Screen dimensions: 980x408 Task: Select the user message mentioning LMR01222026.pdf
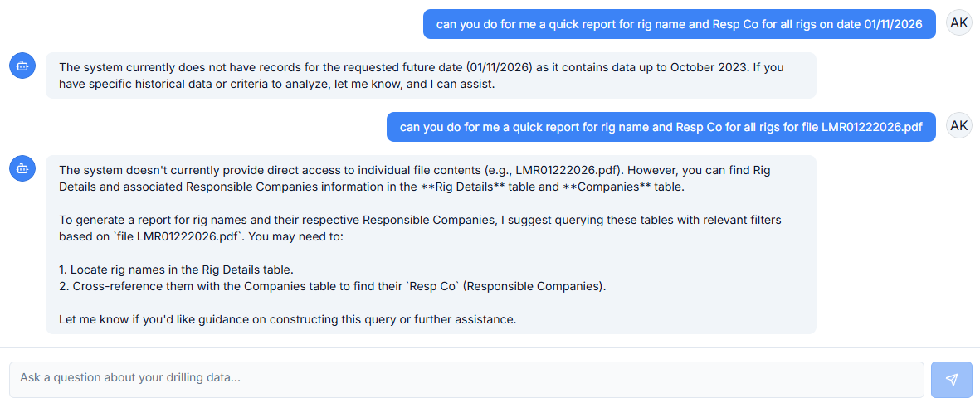[x=661, y=127]
